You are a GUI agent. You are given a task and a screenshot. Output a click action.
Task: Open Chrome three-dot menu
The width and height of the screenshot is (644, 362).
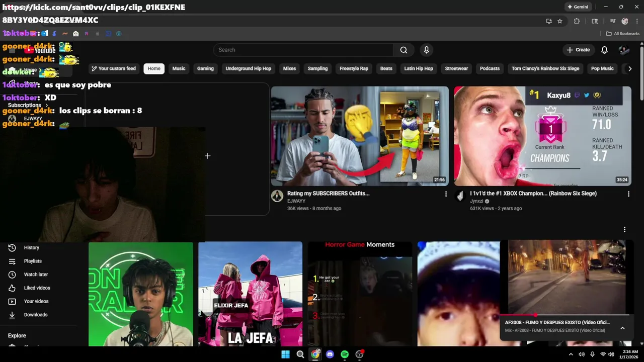[x=637, y=21]
